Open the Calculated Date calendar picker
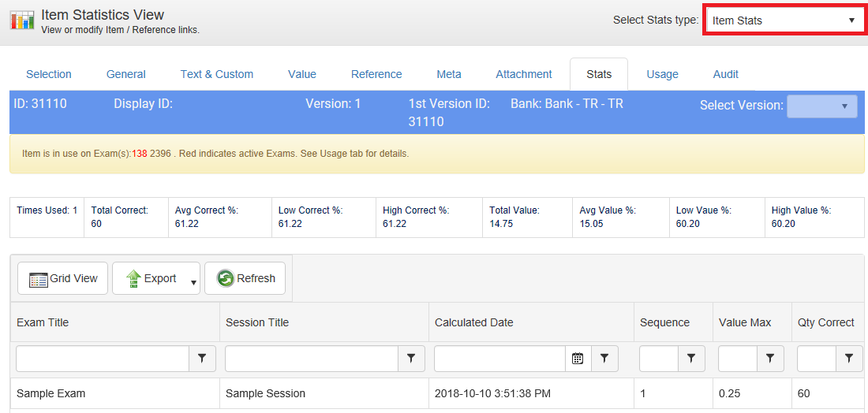 (x=578, y=359)
